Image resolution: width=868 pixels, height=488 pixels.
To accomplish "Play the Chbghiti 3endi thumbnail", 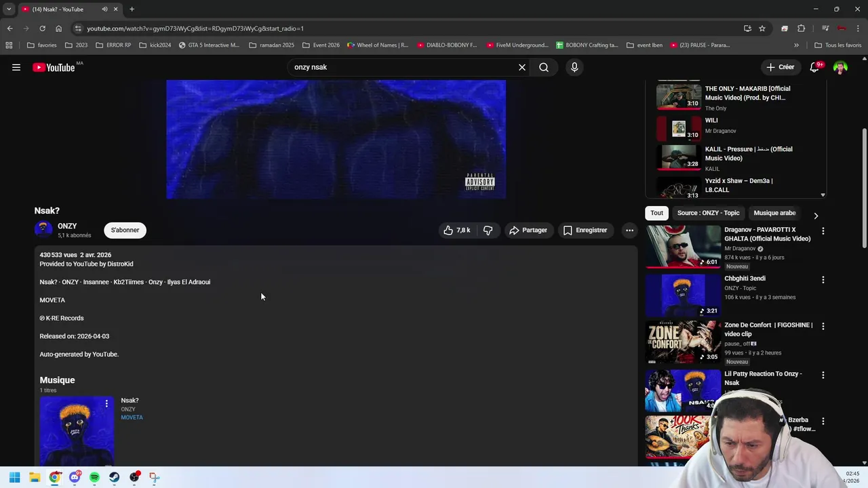I will coord(683,296).
